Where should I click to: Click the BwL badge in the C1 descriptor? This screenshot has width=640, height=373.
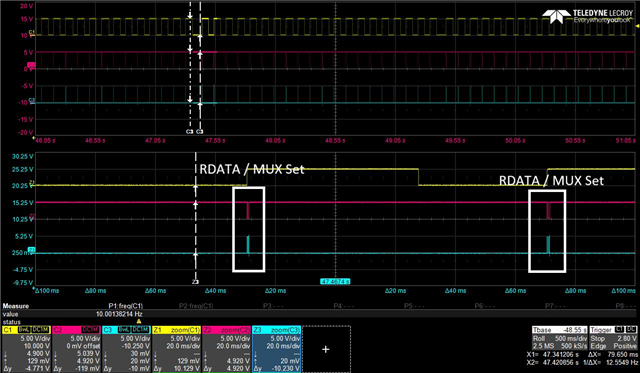coord(24,330)
